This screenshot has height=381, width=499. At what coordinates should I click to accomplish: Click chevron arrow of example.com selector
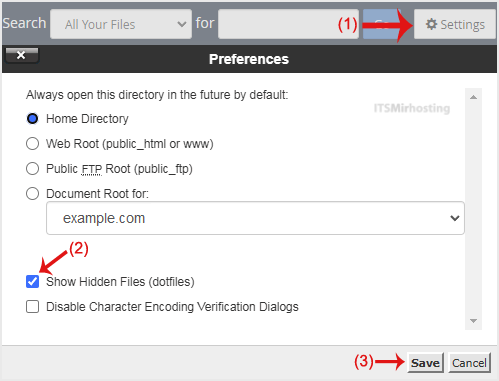455,218
